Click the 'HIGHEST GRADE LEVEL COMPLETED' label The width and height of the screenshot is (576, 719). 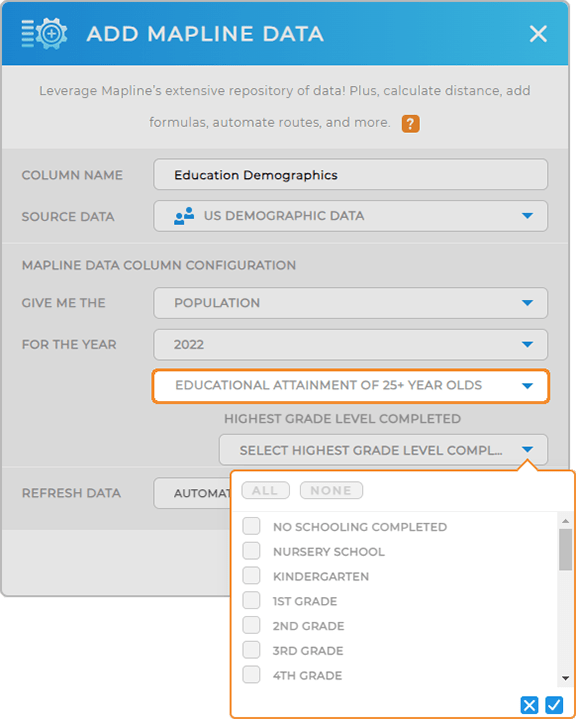click(x=343, y=419)
